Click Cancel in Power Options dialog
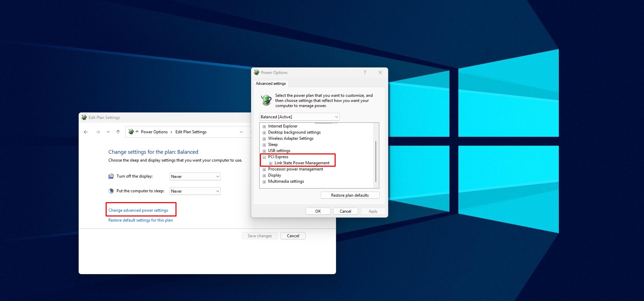 (345, 211)
